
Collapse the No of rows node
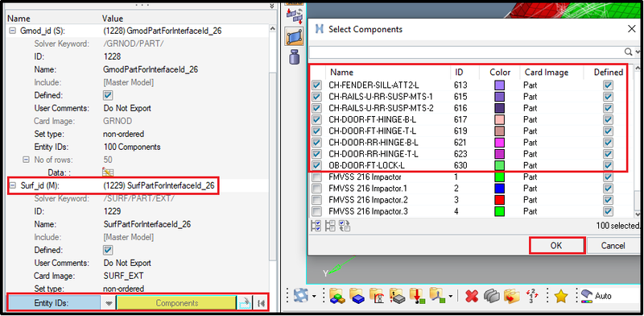click(x=26, y=160)
